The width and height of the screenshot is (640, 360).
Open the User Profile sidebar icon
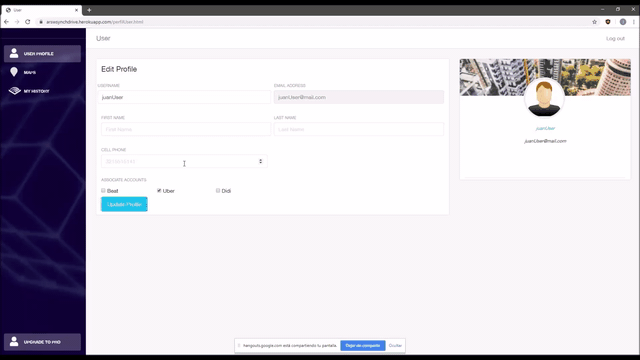[x=14, y=53]
